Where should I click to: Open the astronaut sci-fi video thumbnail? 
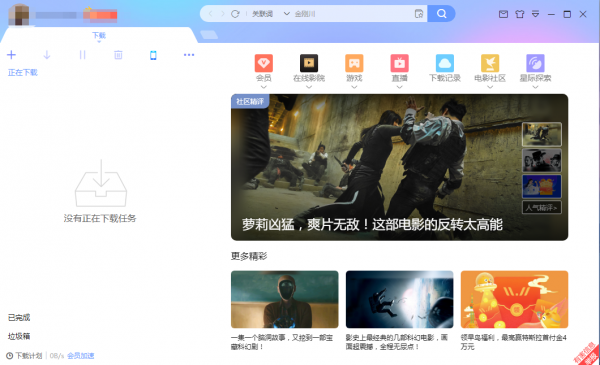click(399, 299)
